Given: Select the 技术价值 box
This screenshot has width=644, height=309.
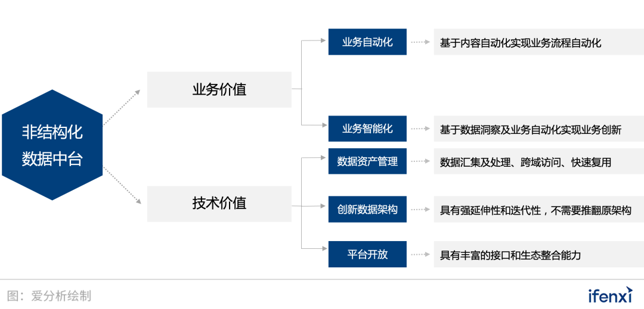Looking at the screenshot, I should (x=219, y=204).
